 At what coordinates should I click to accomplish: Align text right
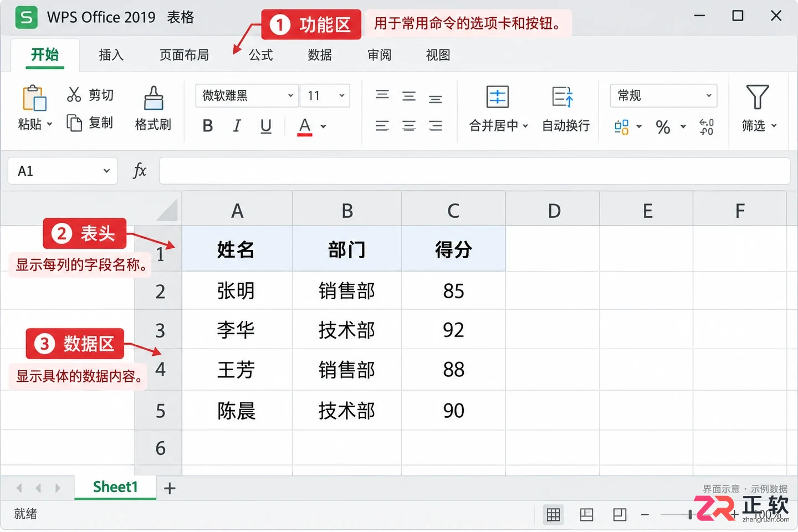436,126
